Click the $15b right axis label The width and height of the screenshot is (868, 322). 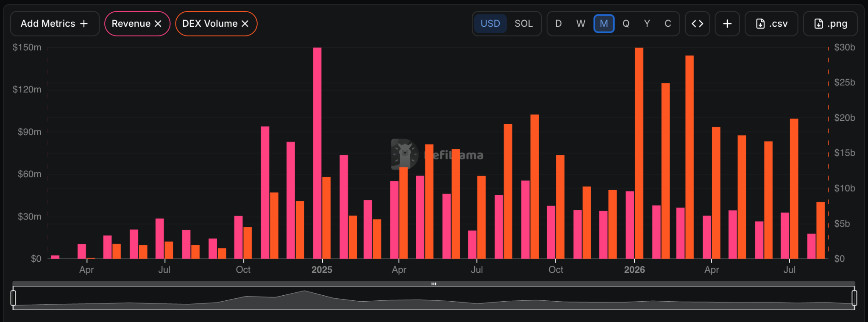[845, 153]
